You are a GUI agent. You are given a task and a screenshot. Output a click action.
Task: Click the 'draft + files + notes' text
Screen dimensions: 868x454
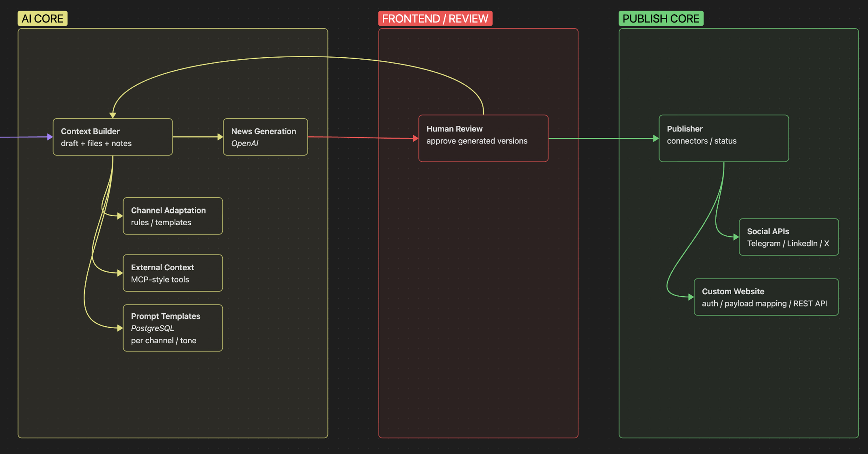(x=96, y=143)
